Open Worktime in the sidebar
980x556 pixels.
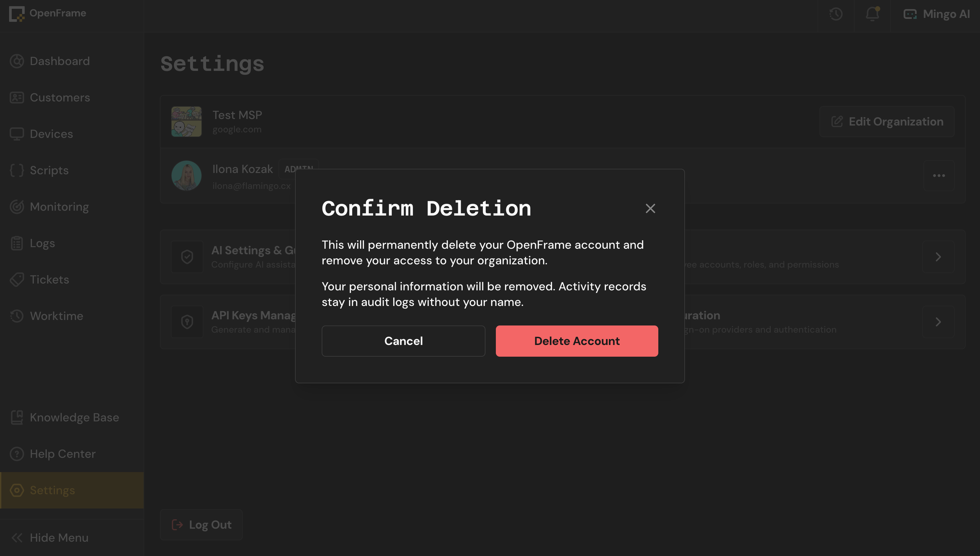pyautogui.click(x=72, y=316)
